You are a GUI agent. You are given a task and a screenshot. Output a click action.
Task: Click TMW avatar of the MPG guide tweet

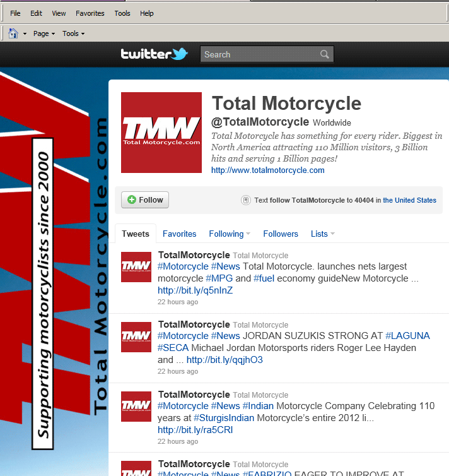[x=136, y=267]
